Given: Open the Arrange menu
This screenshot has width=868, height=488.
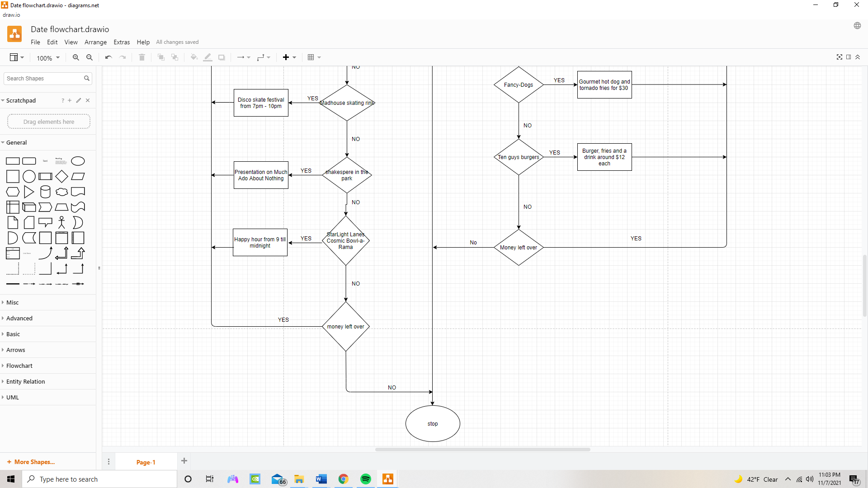Looking at the screenshot, I should (95, 42).
